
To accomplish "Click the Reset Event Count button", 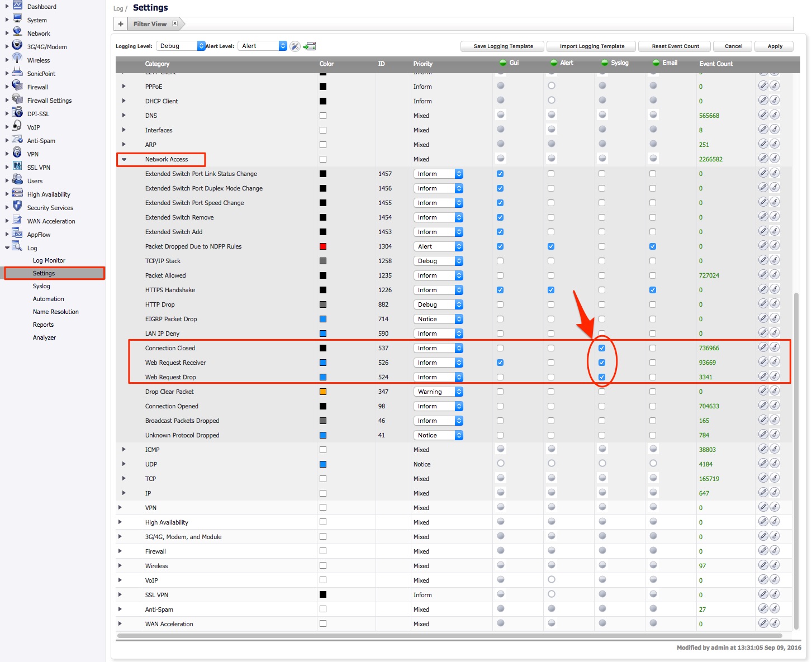I will coord(675,46).
